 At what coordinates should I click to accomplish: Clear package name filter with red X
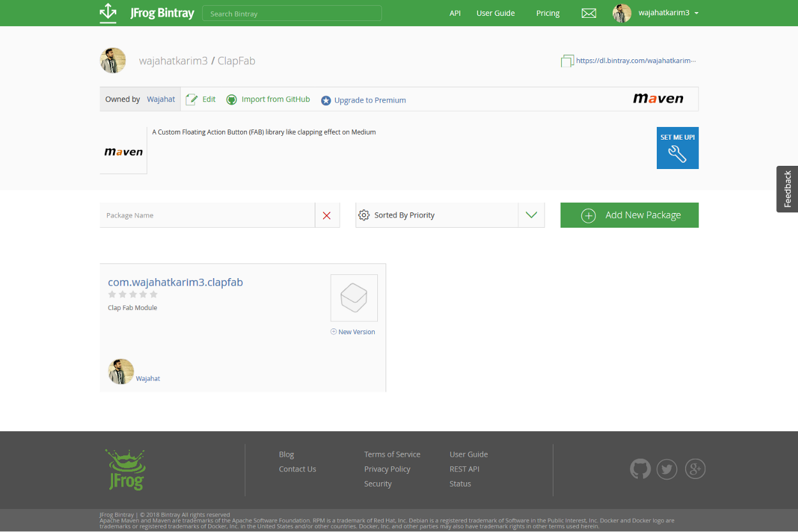click(x=327, y=216)
